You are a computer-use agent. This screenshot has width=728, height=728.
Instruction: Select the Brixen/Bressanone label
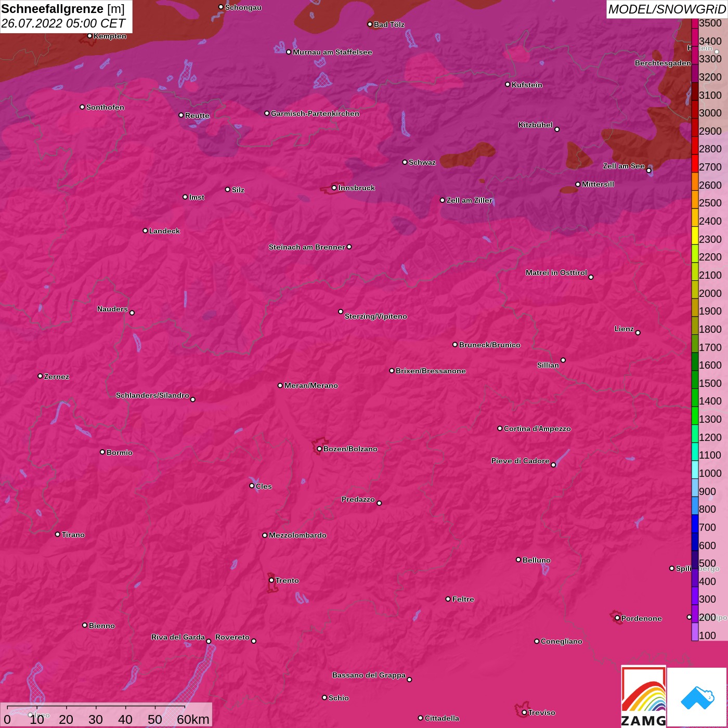[431, 371]
